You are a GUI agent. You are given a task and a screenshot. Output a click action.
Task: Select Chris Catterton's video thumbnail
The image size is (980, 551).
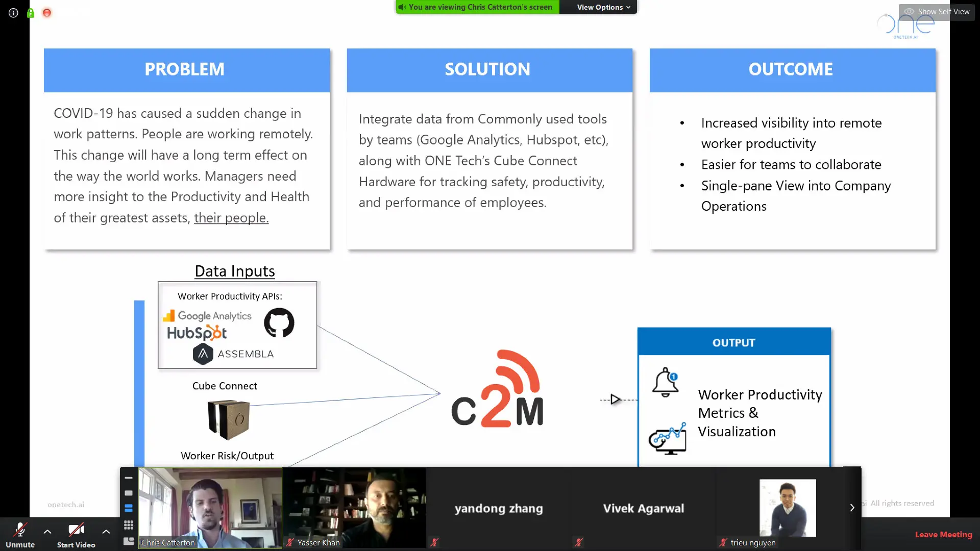[x=210, y=508]
